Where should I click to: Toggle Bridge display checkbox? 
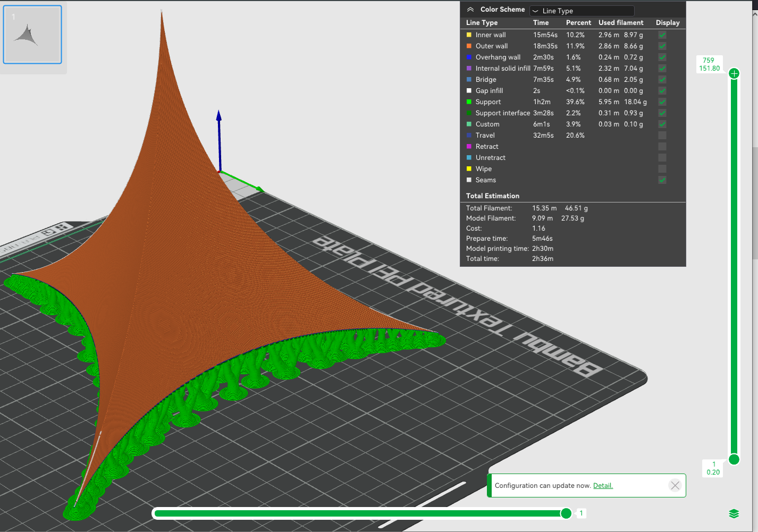[662, 80]
